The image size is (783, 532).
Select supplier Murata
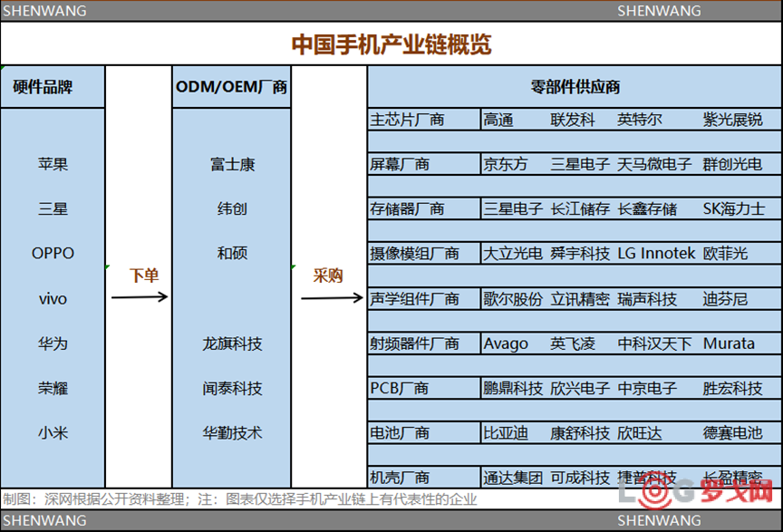click(x=729, y=343)
